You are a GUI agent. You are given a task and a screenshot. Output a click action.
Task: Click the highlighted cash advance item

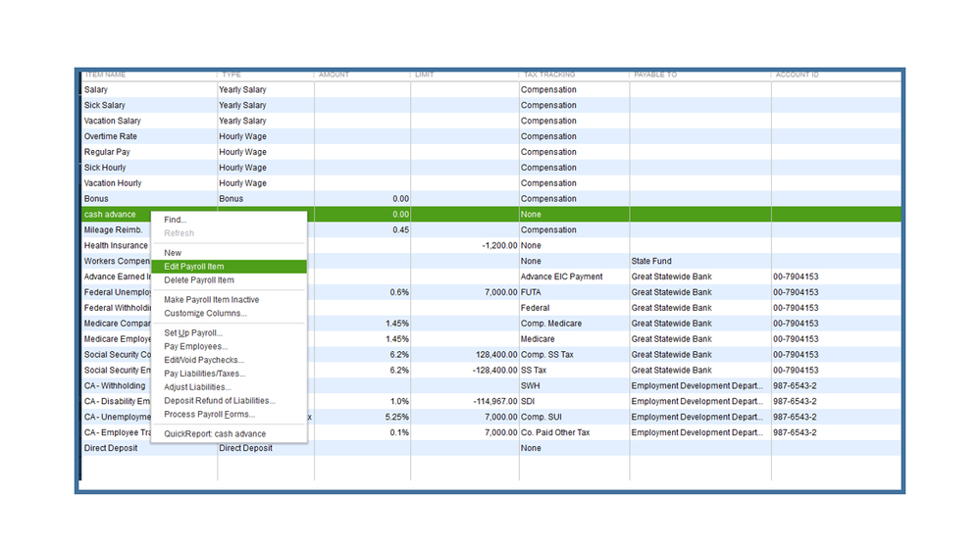(x=110, y=215)
